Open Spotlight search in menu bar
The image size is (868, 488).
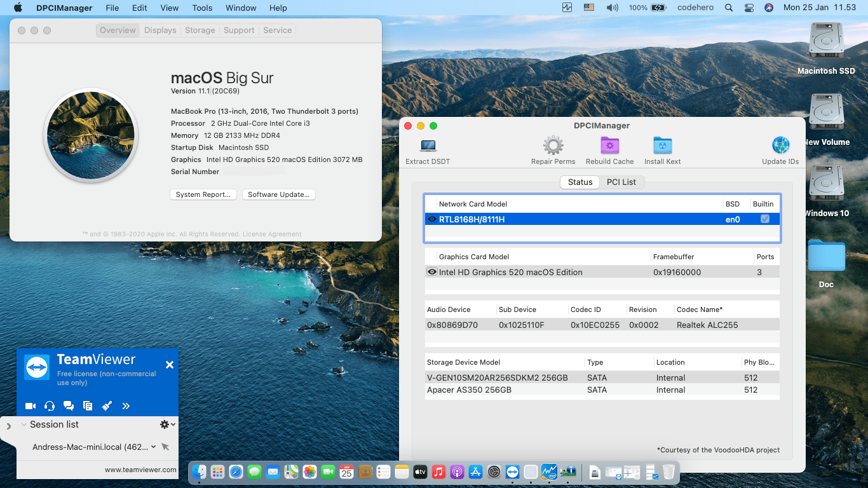729,8
